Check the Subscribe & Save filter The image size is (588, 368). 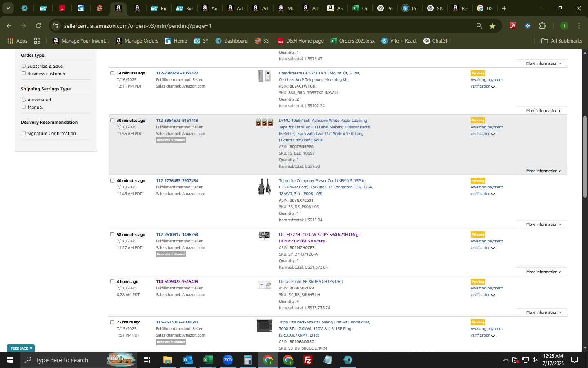coord(24,66)
